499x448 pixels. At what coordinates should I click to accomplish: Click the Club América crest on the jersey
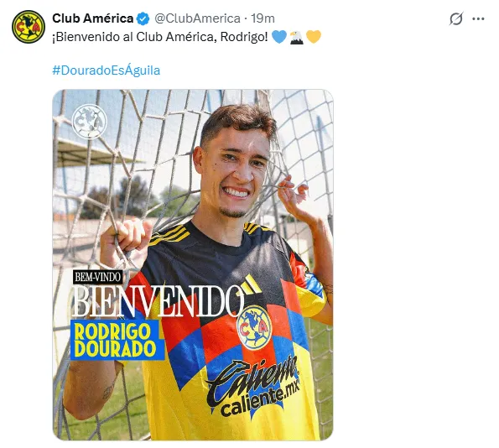tap(254, 328)
